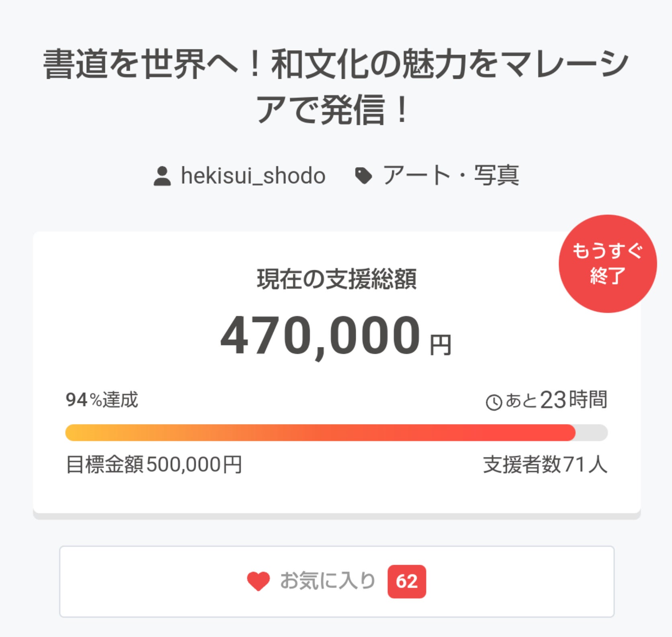This screenshot has width=672, height=637.
Task: Click the 目標金額500,000円 goal text
Action: pyautogui.click(x=154, y=465)
